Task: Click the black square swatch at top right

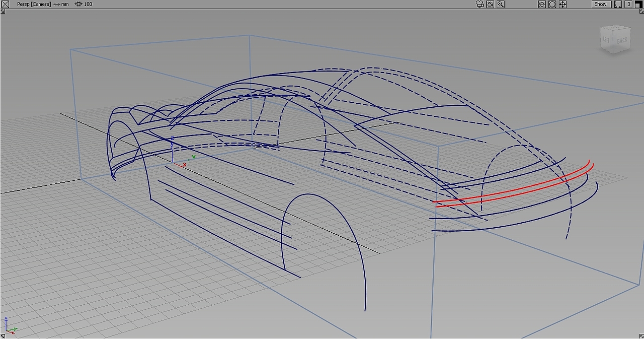Action: [639, 4]
